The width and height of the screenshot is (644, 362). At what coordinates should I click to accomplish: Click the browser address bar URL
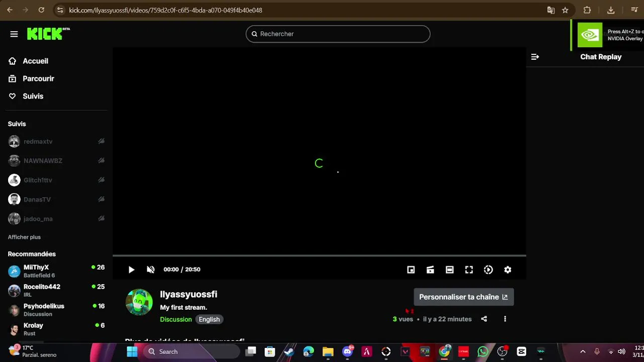pyautogui.click(x=166, y=10)
